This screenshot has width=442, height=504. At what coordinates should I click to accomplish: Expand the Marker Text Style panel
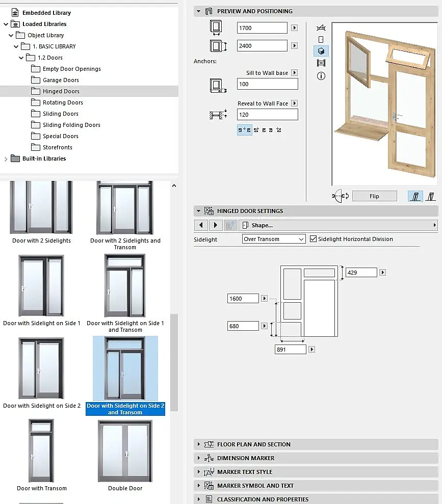click(x=199, y=472)
